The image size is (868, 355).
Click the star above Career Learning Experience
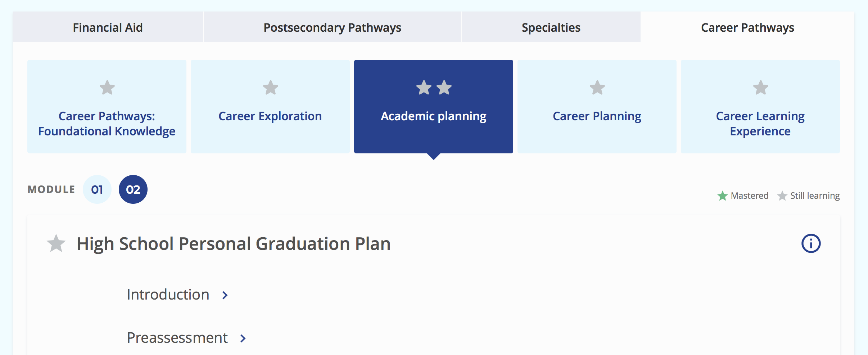pyautogui.click(x=760, y=87)
